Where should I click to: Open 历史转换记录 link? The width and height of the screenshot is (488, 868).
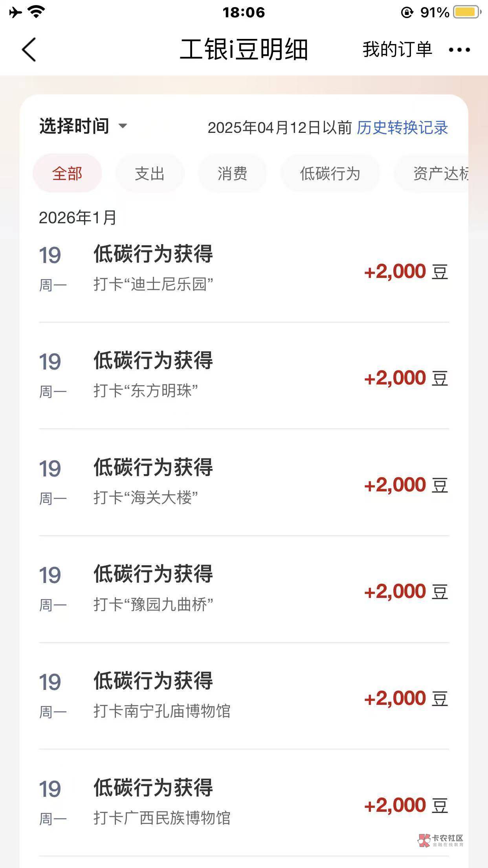click(402, 128)
